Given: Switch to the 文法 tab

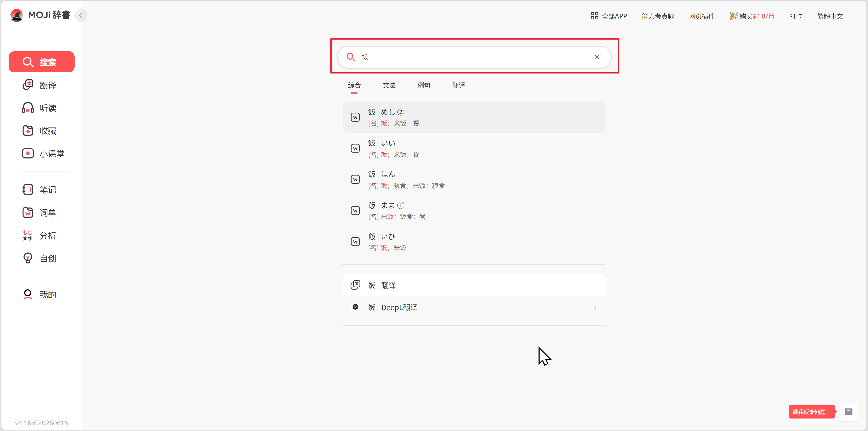Looking at the screenshot, I should point(389,85).
